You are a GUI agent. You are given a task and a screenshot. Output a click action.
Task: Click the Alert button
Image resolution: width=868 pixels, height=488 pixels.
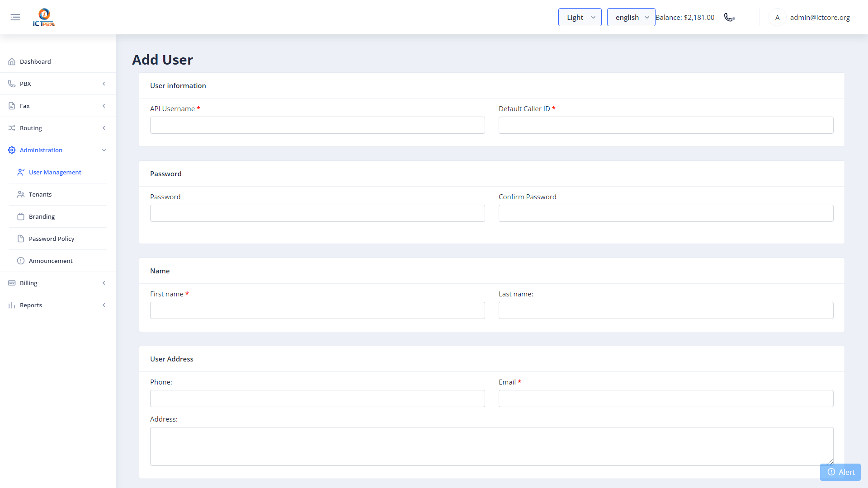point(840,472)
